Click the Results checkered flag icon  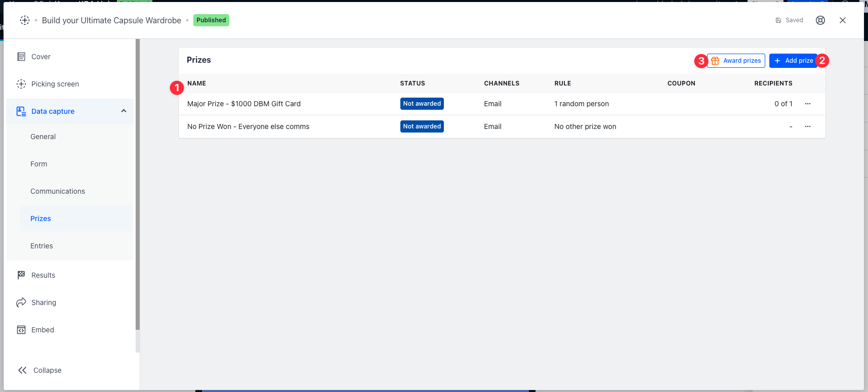21,275
